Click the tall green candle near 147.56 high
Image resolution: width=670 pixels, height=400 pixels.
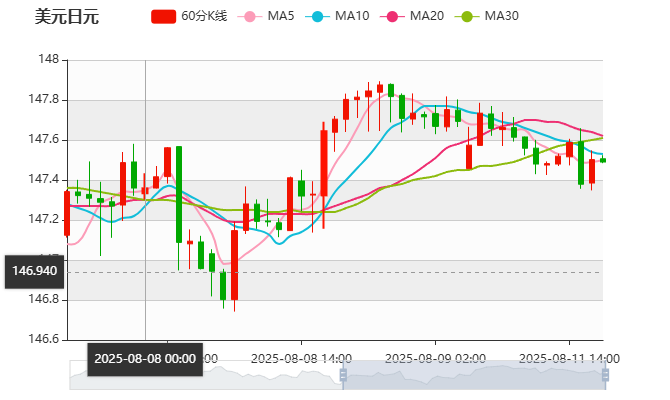179,195
